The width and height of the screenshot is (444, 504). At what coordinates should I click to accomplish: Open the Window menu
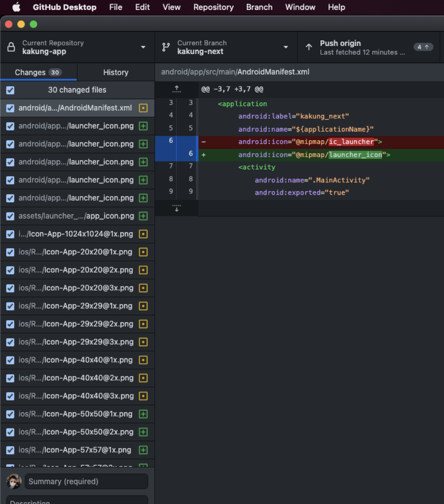tap(300, 7)
